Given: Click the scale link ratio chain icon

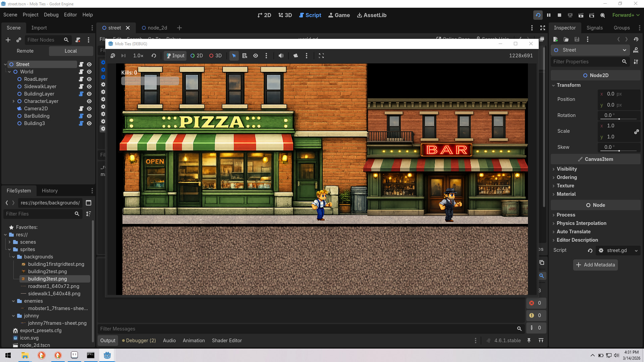Looking at the screenshot, I should click(x=636, y=131).
